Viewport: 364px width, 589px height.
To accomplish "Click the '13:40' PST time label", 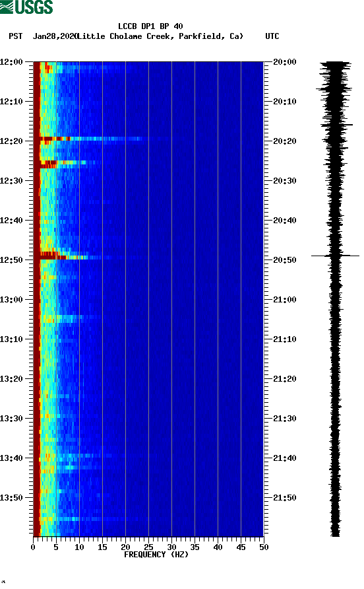I will point(12,458).
